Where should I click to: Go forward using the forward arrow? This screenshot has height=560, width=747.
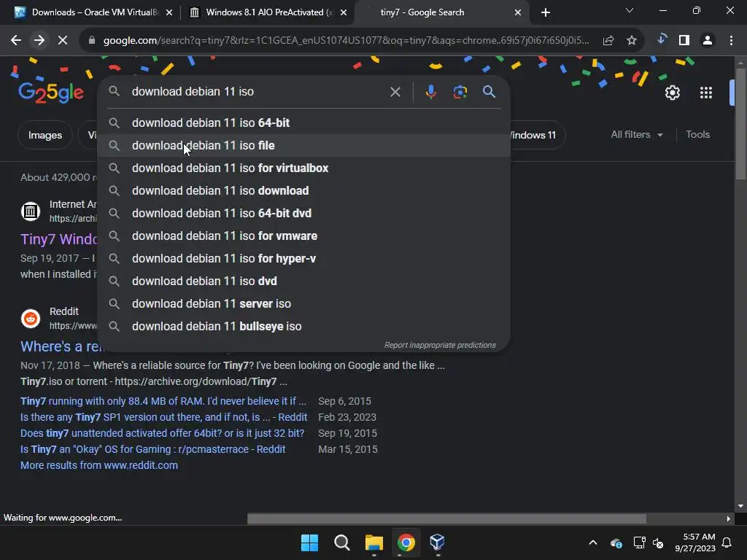[39, 41]
